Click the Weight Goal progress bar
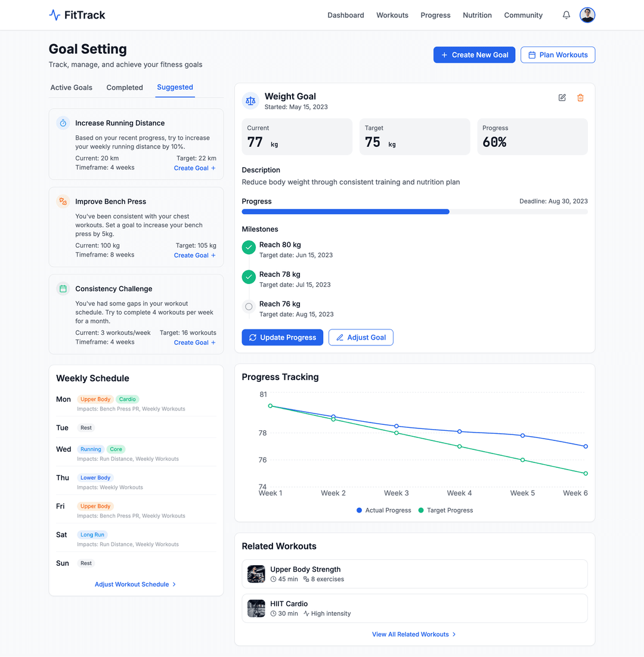Image resolution: width=644 pixels, height=657 pixels. coord(414,211)
